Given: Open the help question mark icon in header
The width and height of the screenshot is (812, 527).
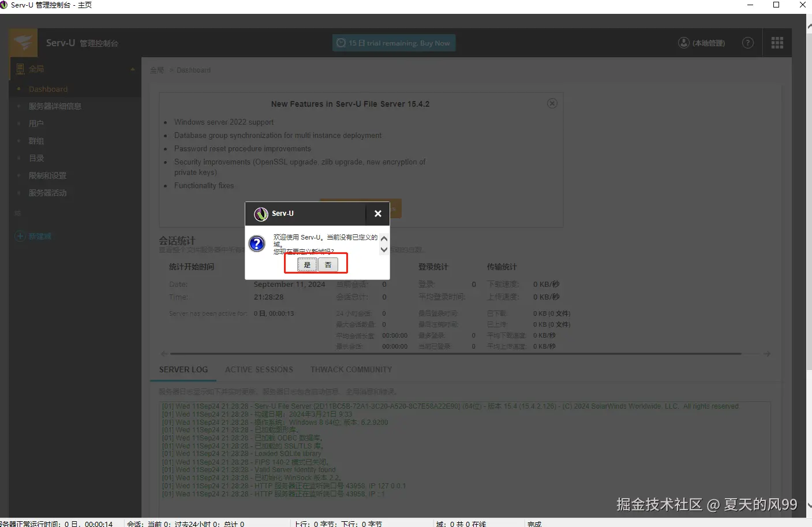Looking at the screenshot, I should (x=748, y=43).
